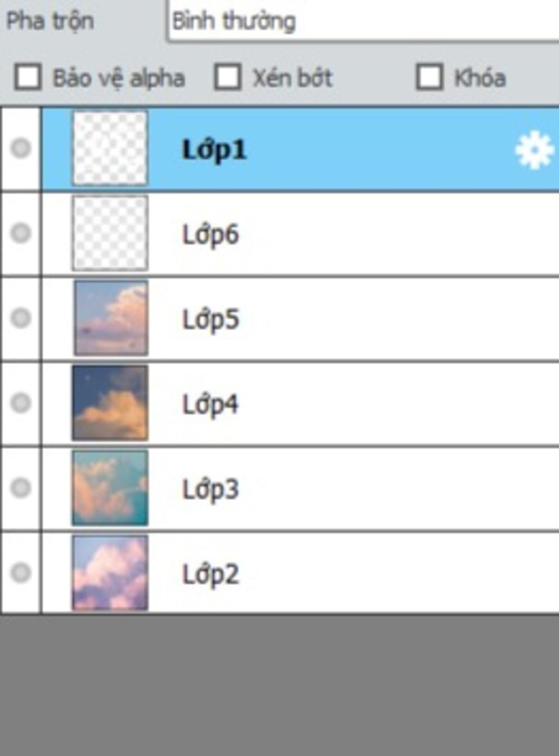Screen dimensions: 559x756
Task: Hide the Lớp5 layer via its dot
Action: tap(21, 318)
